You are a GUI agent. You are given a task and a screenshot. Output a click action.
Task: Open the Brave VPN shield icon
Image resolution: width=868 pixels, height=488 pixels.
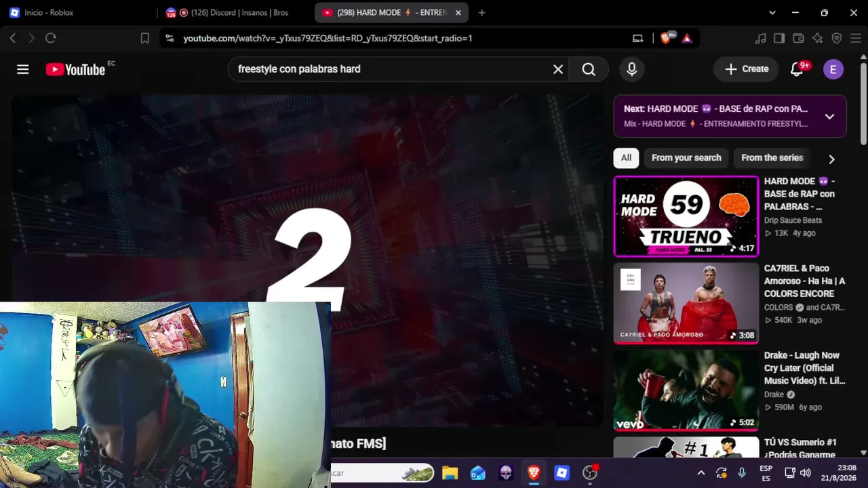(x=836, y=39)
